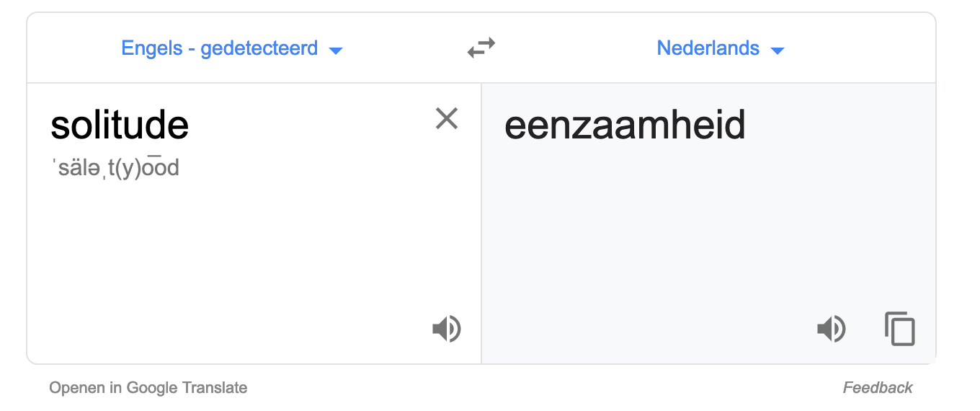The width and height of the screenshot is (980, 411).
Task: Open the 'Nederlands' target language selector
Action: pos(721,48)
